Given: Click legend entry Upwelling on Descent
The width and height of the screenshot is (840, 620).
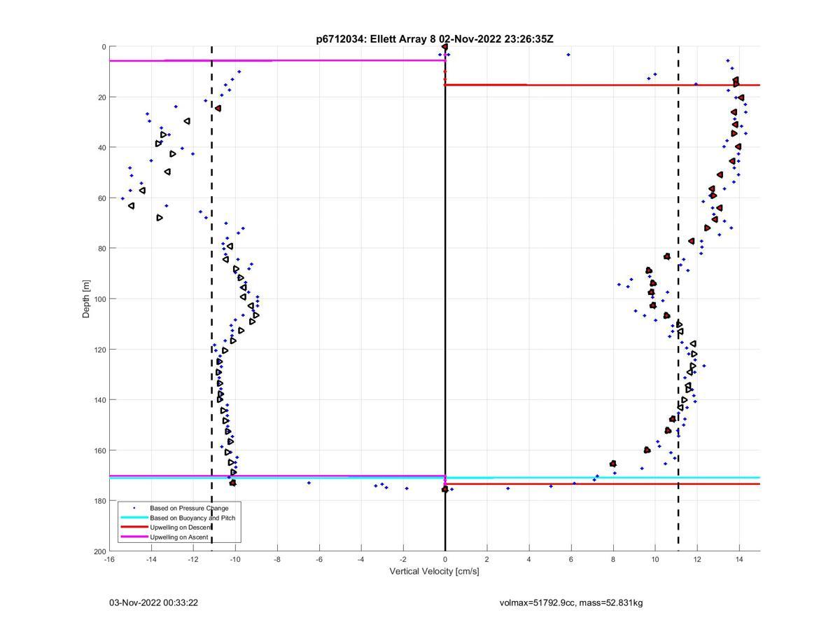Looking at the screenshot, I should tap(182, 528).
